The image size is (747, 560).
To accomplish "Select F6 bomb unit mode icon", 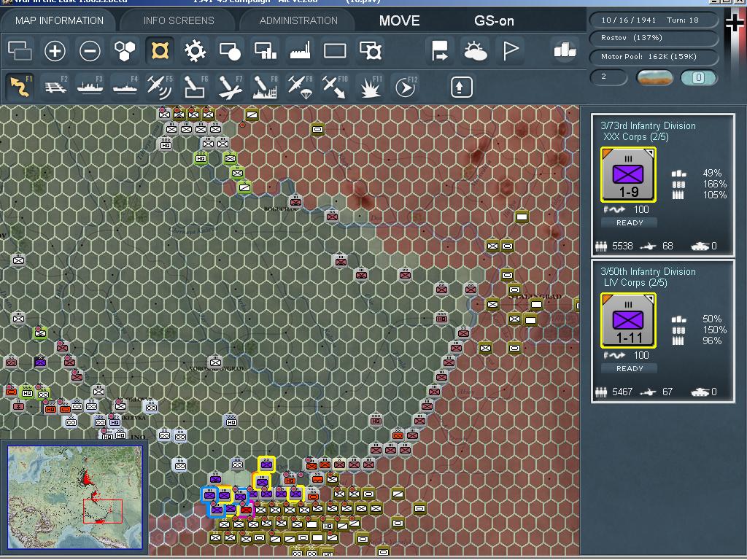I will coord(195,87).
